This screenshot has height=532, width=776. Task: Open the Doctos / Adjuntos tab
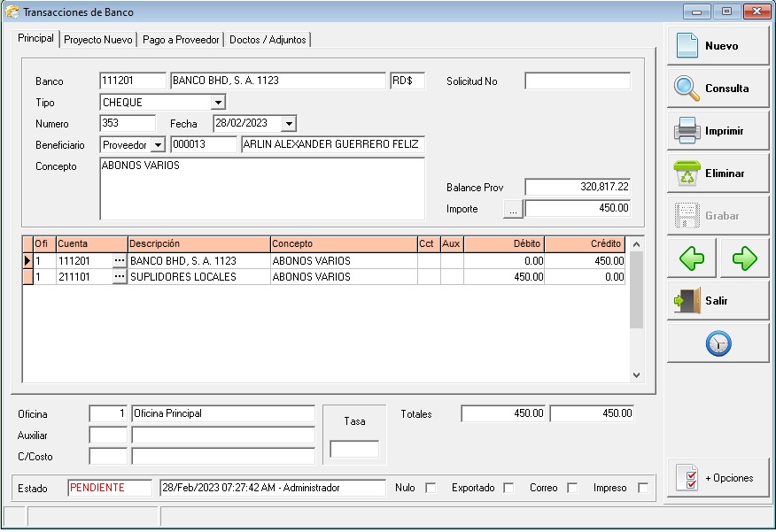268,40
